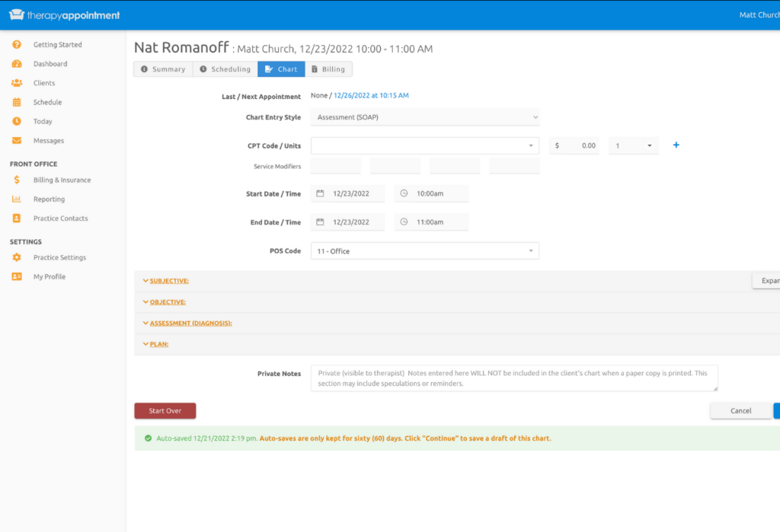Switch to the Billing tab
Viewport: 780px width, 532px height.
[328, 69]
